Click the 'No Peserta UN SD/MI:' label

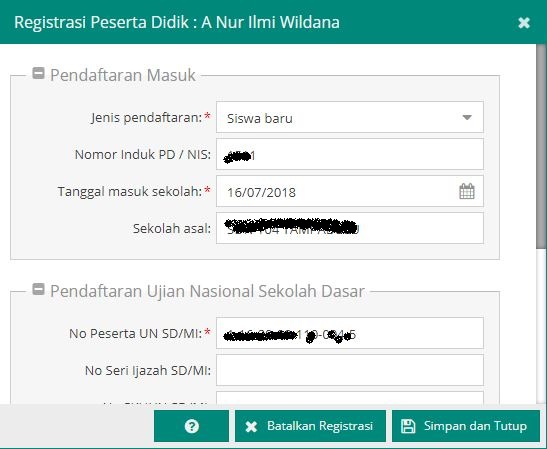[136, 334]
